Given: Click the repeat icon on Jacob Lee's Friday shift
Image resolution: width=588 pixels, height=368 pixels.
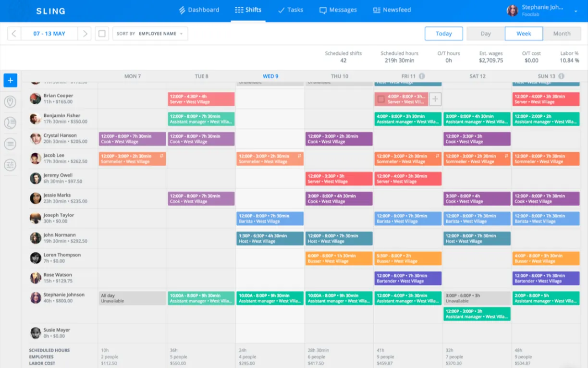Looking at the screenshot, I should coord(438,156).
